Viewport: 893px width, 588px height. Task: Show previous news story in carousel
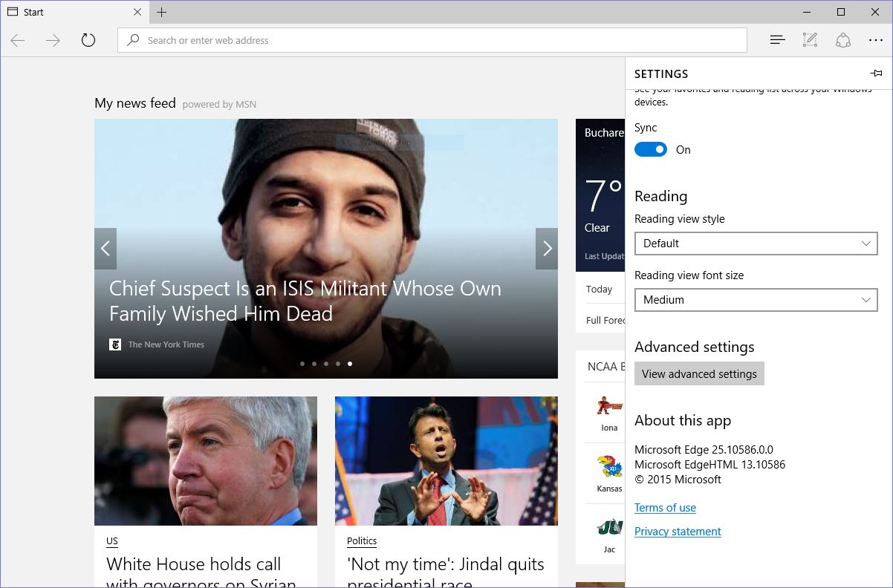click(x=105, y=249)
